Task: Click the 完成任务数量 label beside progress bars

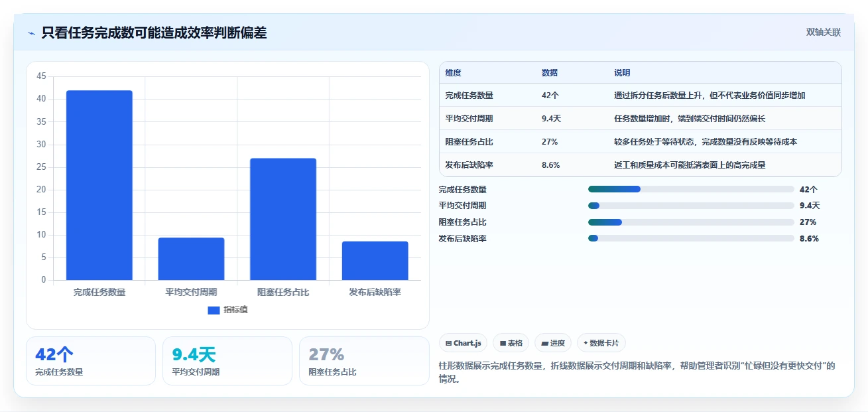Action: (463, 190)
